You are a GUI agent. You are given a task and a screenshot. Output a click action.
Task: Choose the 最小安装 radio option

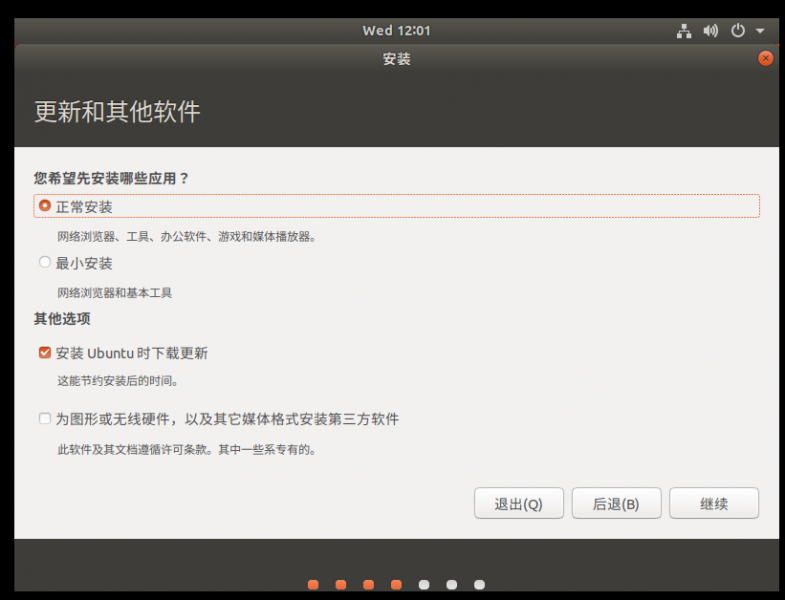44,263
